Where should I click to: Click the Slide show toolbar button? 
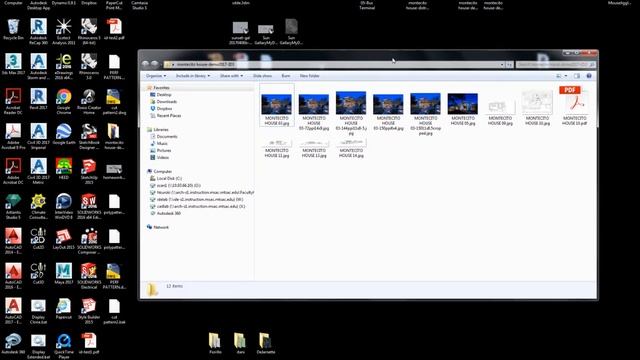click(x=262, y=76)
